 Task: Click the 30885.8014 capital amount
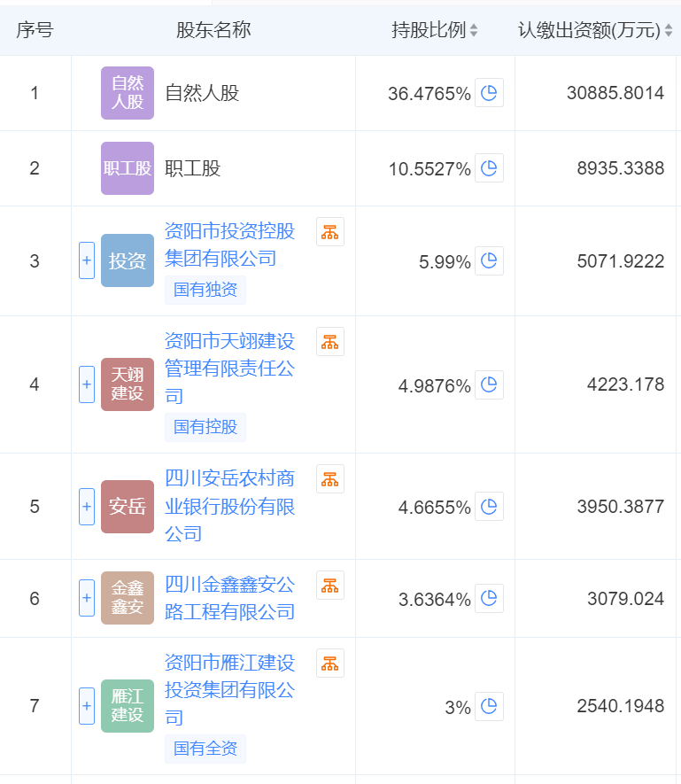click(615, 93)
